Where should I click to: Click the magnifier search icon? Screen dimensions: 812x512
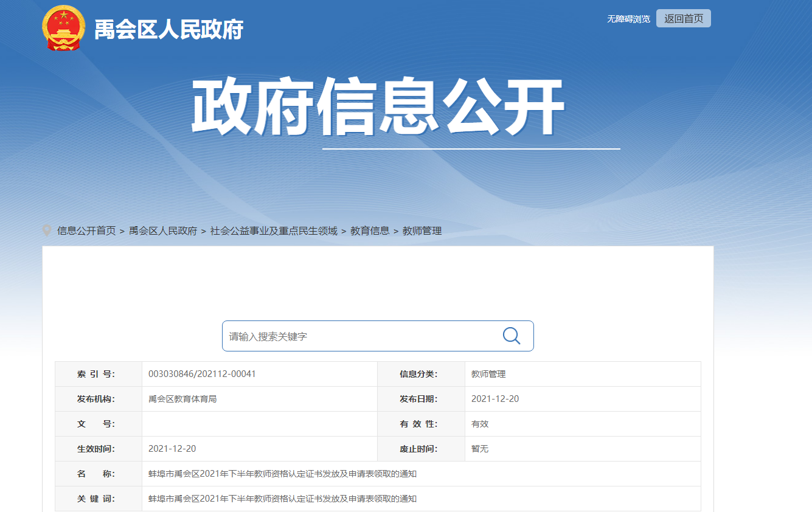tap(511, 336)
